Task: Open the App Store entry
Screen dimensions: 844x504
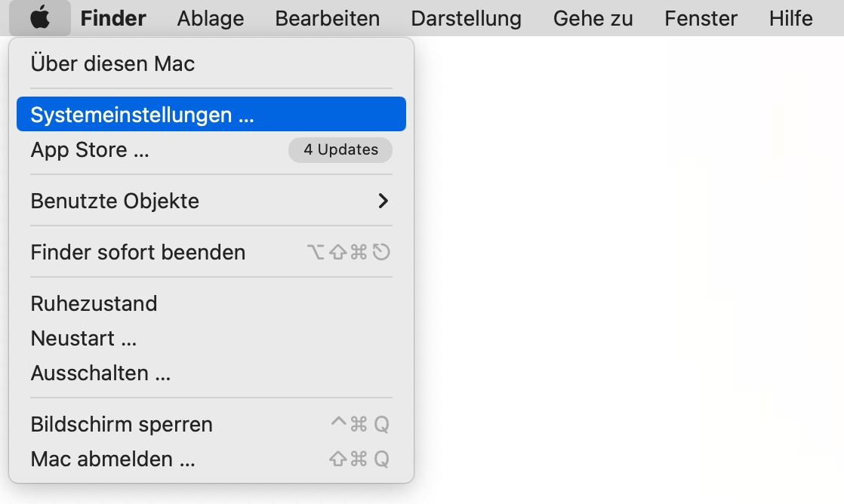Action: [90, 150]
